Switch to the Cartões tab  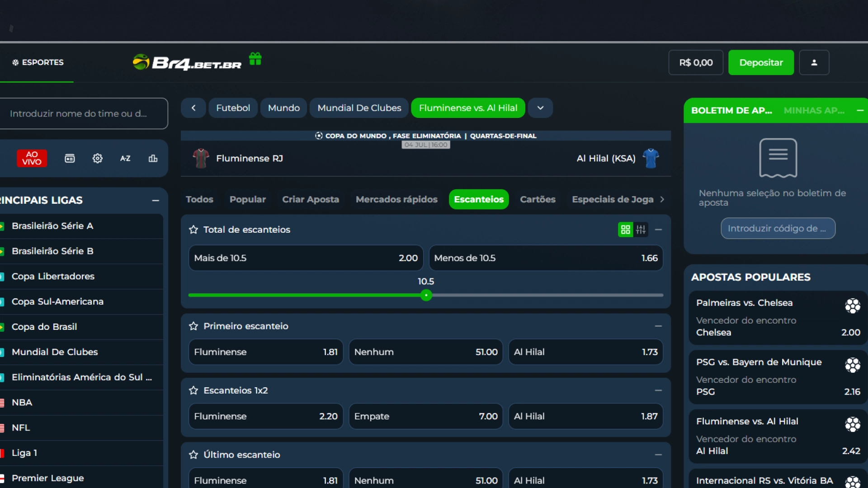[x=538, y=199]
